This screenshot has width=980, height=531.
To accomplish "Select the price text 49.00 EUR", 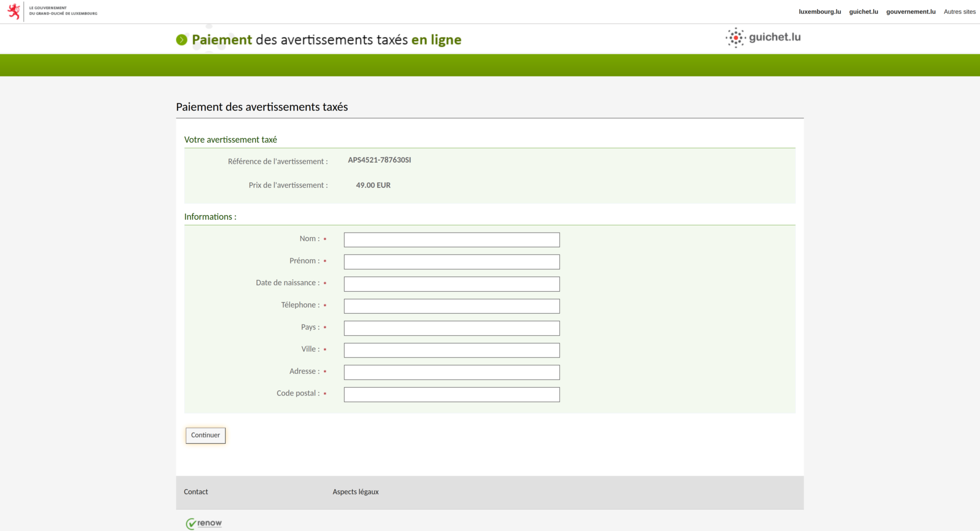I will click(373, 185).
